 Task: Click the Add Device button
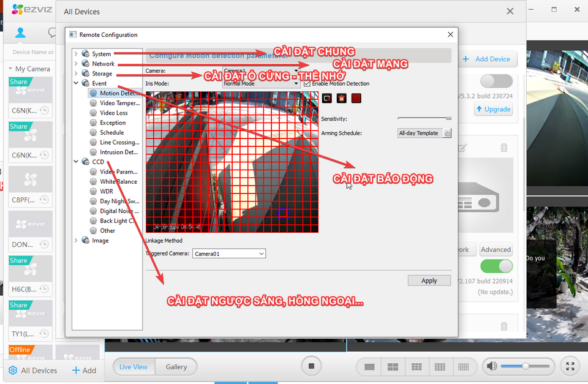click(x=488, y=59)
